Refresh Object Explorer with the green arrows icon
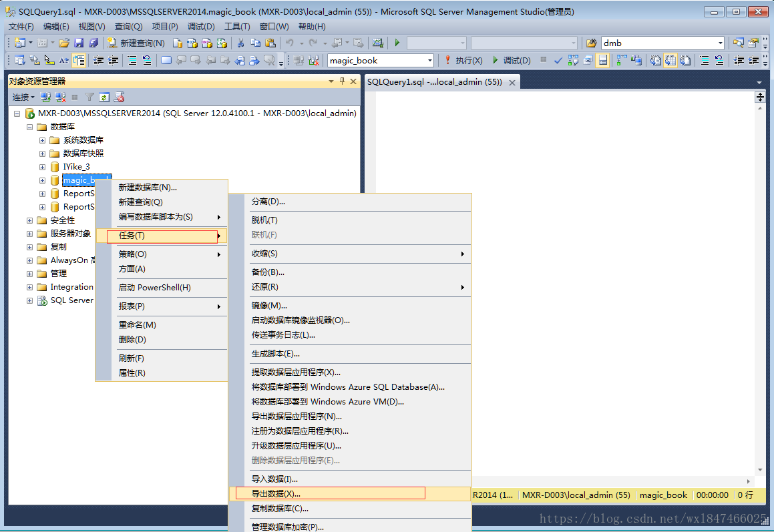Image resolution: width=774 pixels, height=532 pixels. click(x=104, y=97)
